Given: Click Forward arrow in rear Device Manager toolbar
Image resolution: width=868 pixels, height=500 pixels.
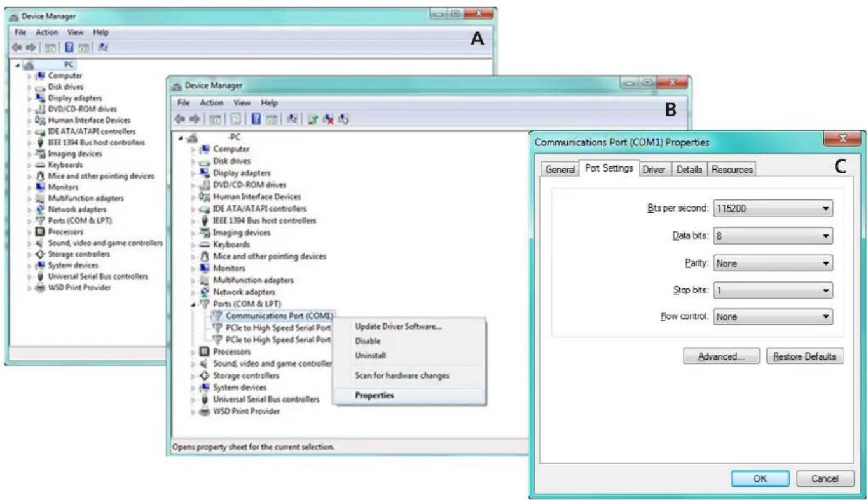Looking at the screenshot, I should click(31, 47).
